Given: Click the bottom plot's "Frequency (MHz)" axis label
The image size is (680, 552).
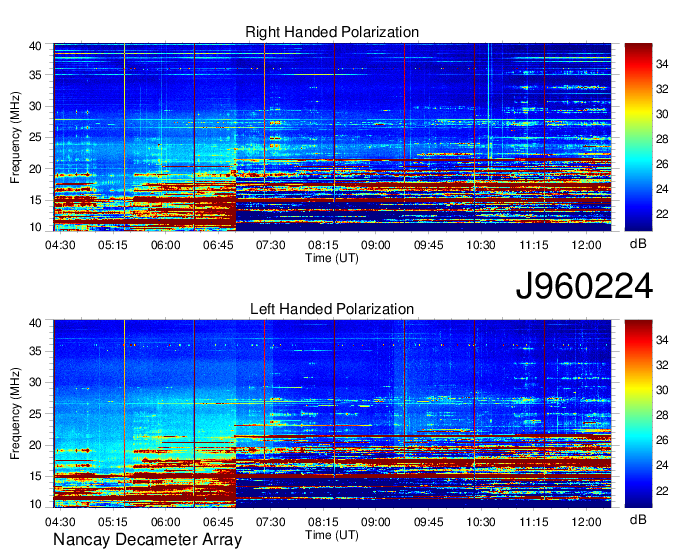Looking at the screenshot, I should click(15, 414).
